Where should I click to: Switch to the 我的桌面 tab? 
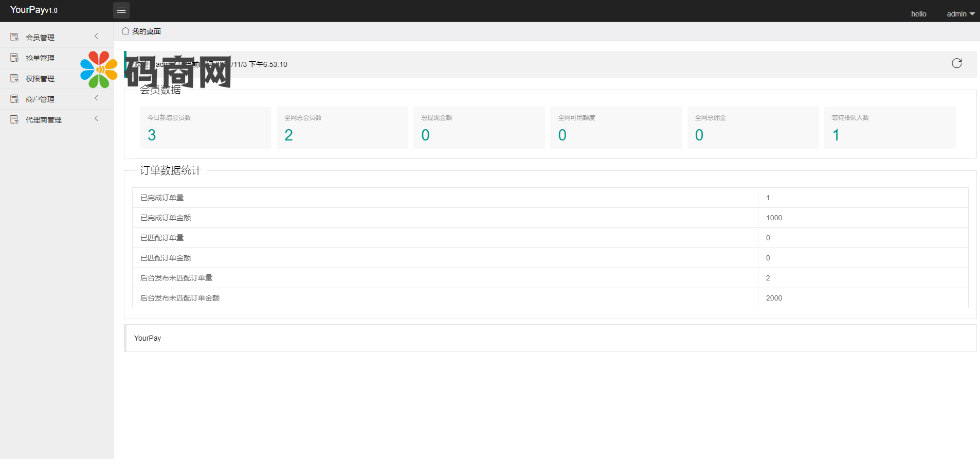point(146,31)
